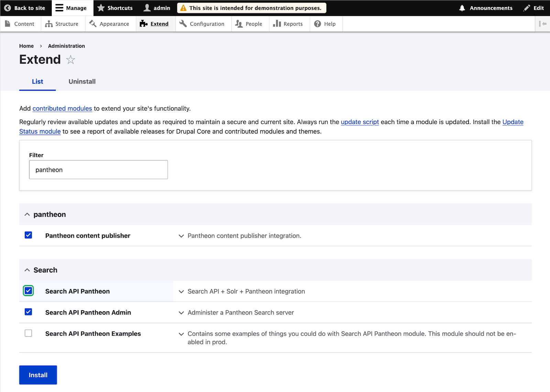The image size is (550, 392).
Task: Follow the contributed modules link
Action: [62, 109]
